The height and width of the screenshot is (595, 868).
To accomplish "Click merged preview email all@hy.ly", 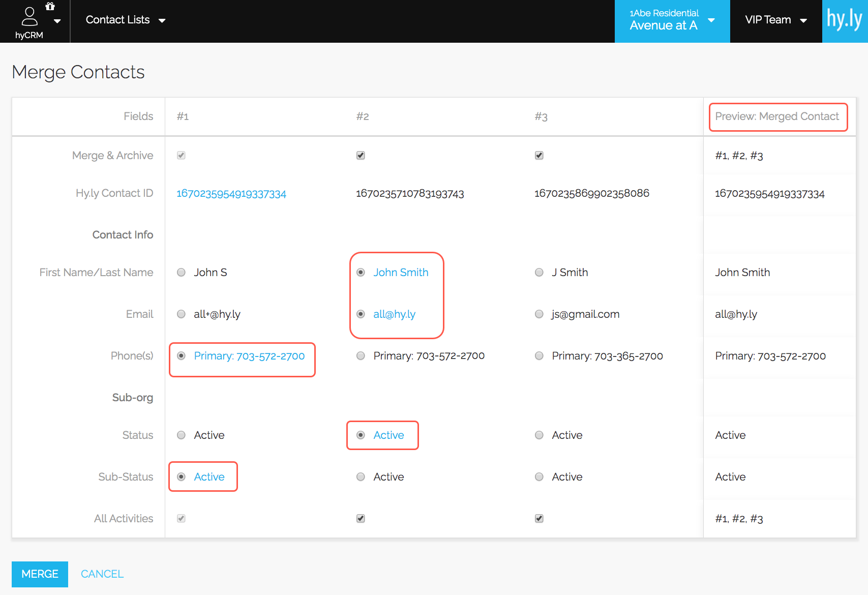I will coord(736,314).
